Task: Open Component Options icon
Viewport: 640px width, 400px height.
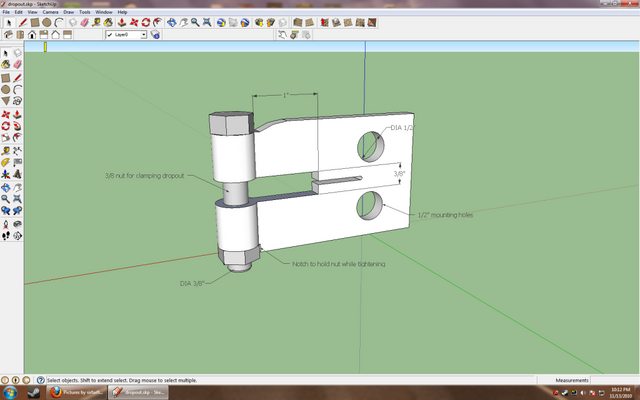Action: [x=294, y=35]
